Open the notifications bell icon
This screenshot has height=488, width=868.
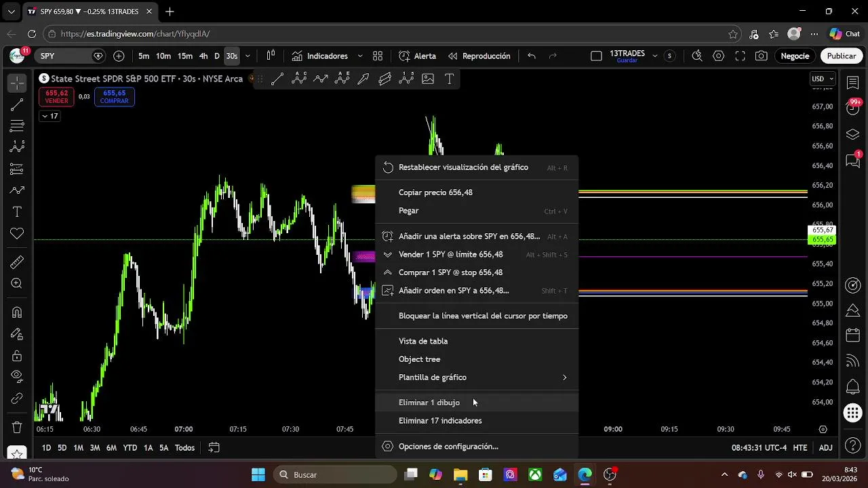(x=852, y=387)
